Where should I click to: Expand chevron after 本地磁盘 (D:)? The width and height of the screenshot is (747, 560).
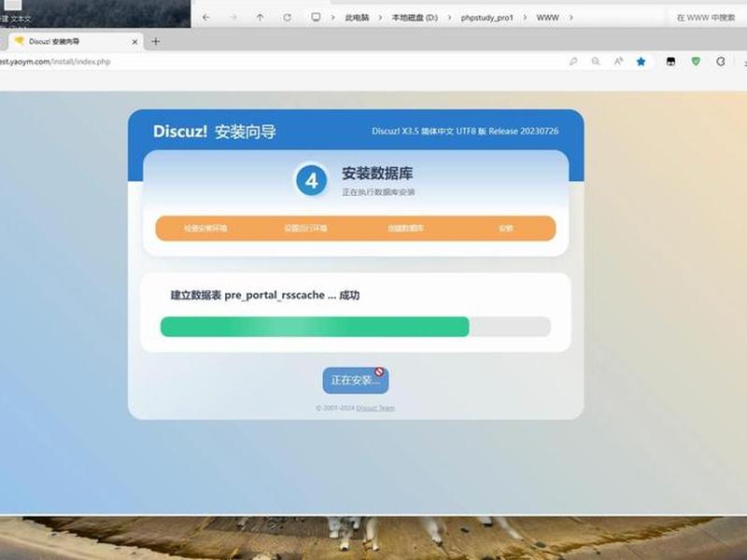tap(449, 18)
